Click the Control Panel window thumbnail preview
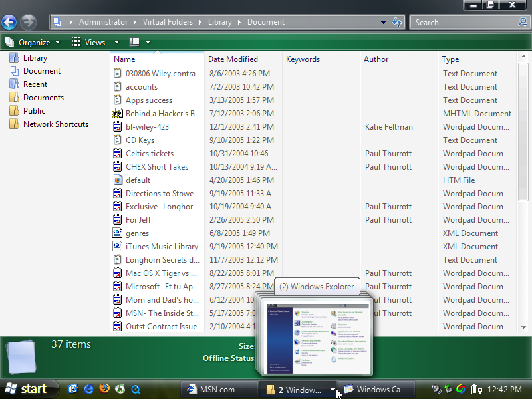Image resolution: width=532 pixels, height=399 pixels. [317, 336]
